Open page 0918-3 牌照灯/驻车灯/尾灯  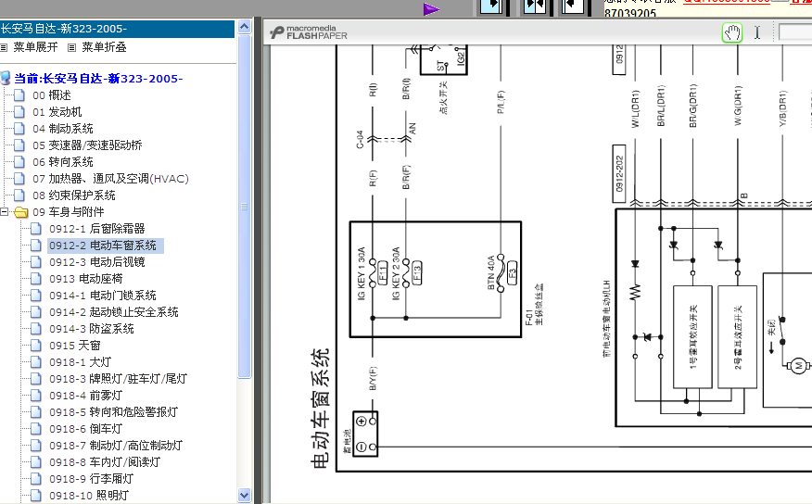[x=118, y=379]
